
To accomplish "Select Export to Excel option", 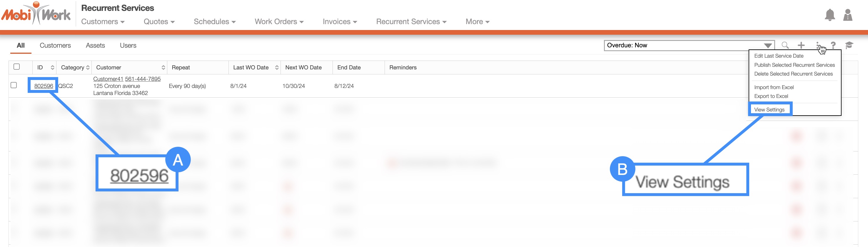I will 771,96.
